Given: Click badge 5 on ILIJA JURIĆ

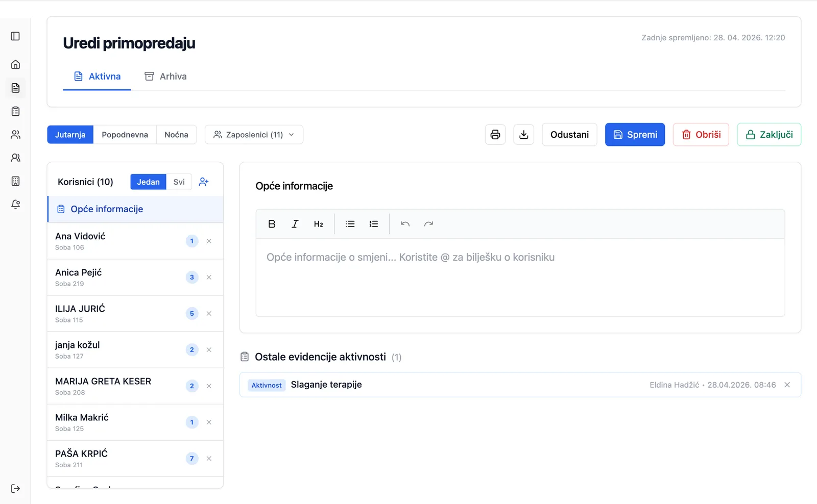Looking at the screenshot, I should pos(192,313).
